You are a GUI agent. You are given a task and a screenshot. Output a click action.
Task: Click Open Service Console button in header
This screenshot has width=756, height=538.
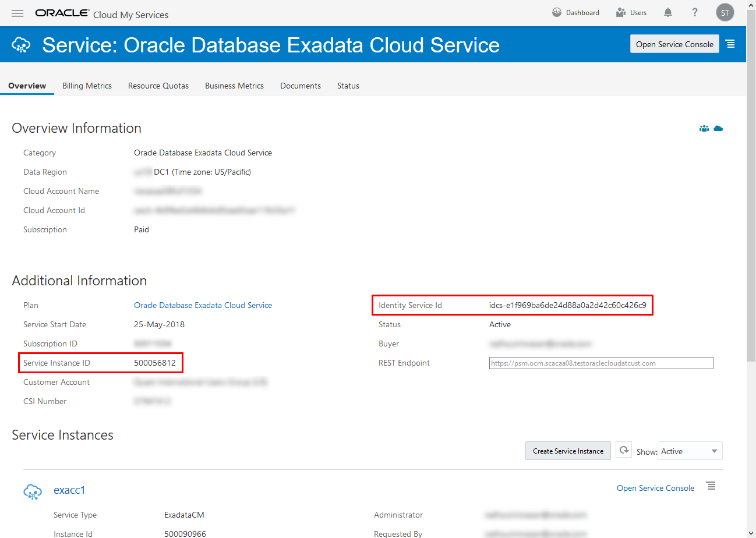[674, 44]
